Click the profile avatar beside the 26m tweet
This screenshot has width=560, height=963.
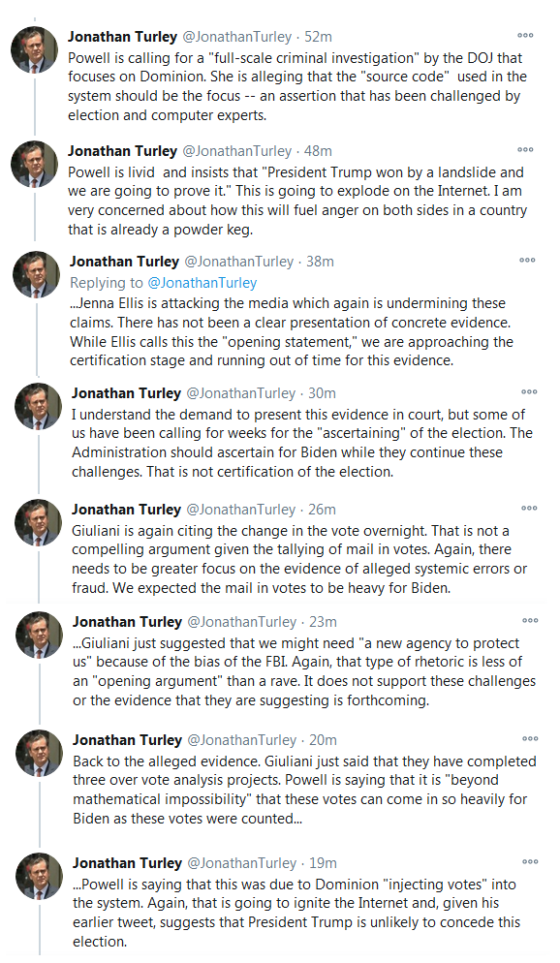[38, 522]
